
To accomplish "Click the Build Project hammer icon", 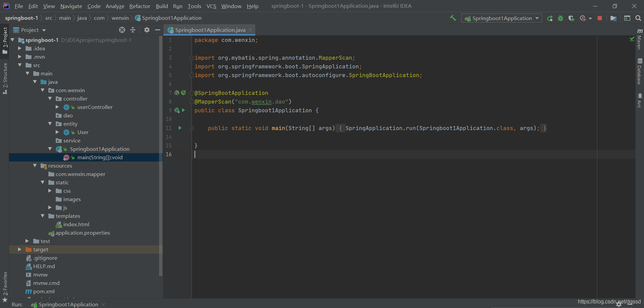I will tap(453, 18).
